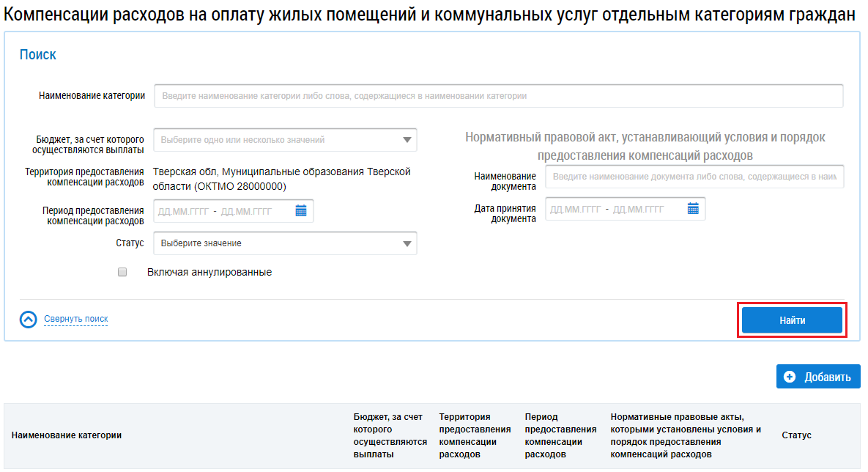Viewport: 868px width, 472px height.
Task: Click 'Территория предоставления' table column header
Action: click(x=475, y=435)
